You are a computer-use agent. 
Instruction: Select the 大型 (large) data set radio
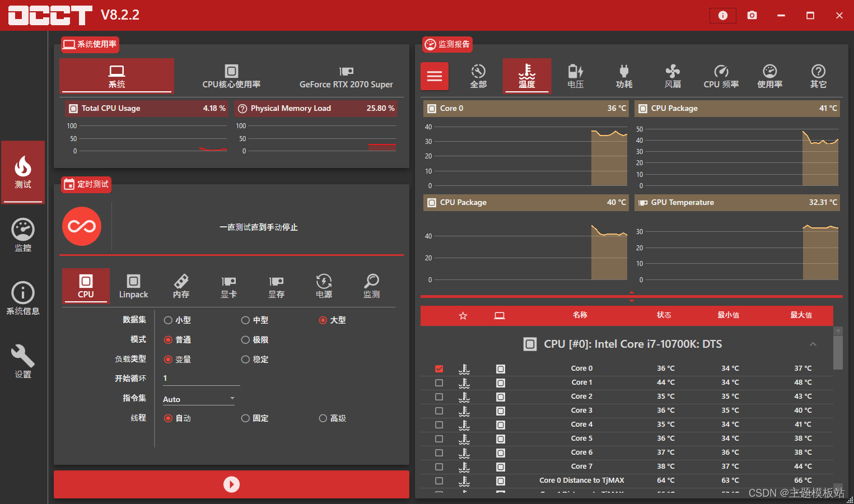click(x=323, y=320)
